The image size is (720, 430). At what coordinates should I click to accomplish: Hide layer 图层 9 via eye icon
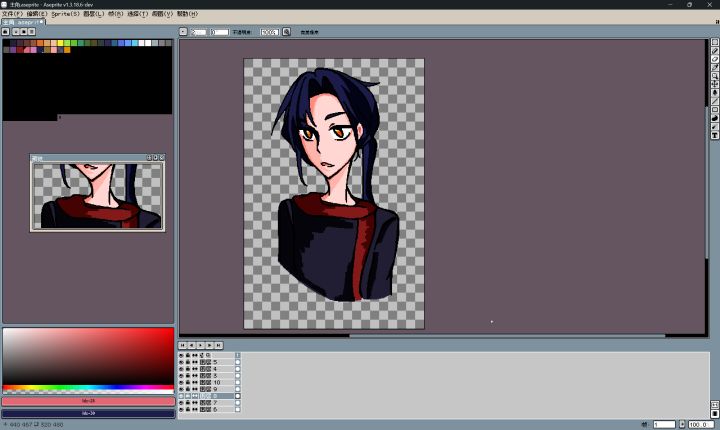tap(181, 389)
